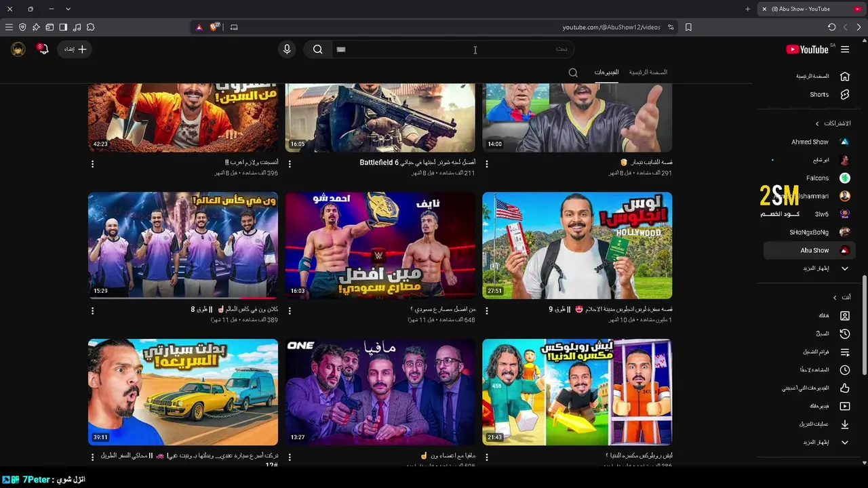868x488 pixels.
Task: Open the مصارع سعودي video title link
Action: 443,310
